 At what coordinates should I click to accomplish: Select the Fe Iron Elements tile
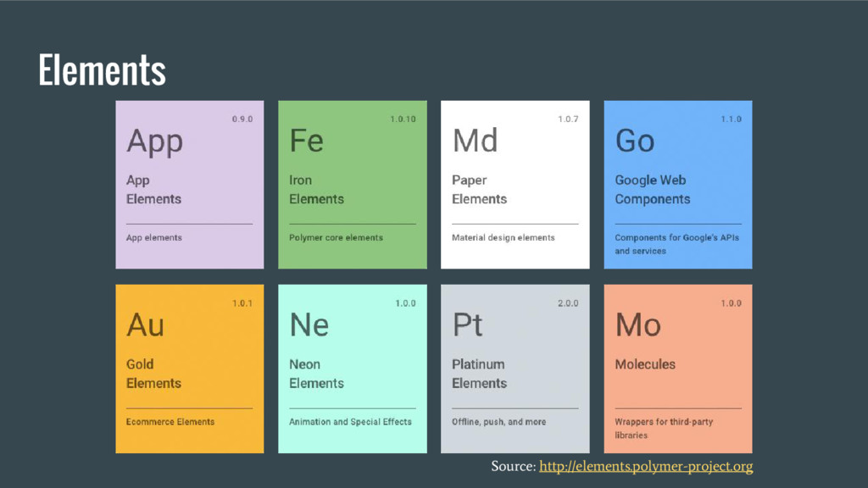tap(352, 184)
